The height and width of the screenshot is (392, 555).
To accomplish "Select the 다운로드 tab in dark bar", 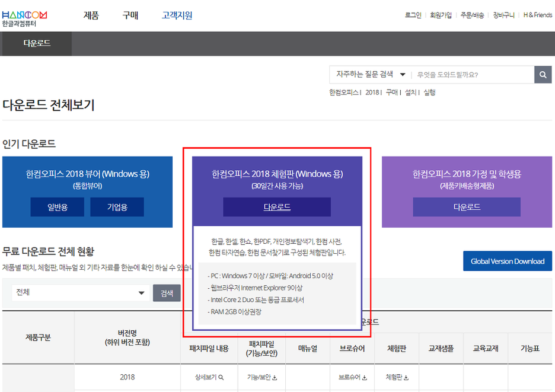I will pyautogui.click(x=36, y=43).
